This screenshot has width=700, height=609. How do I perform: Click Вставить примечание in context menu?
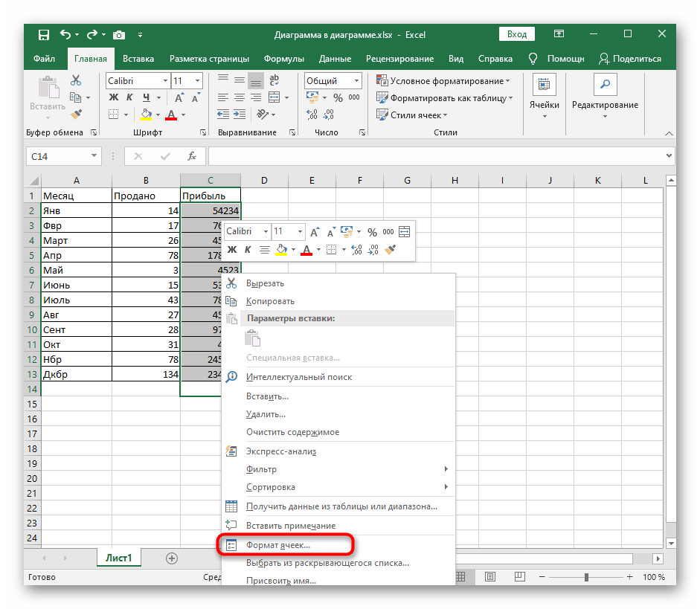coord(338,526)
